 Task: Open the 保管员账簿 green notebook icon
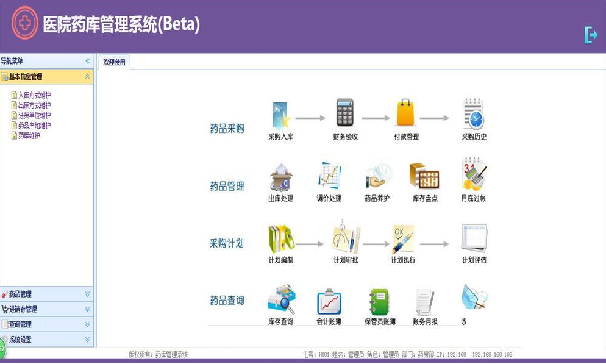pyautogui.click(x=379, y=302)
